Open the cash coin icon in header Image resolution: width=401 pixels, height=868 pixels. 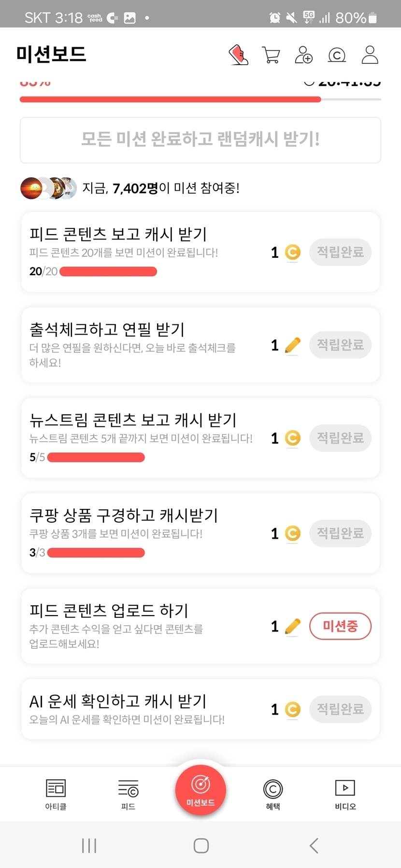click(x=337, y=55)
